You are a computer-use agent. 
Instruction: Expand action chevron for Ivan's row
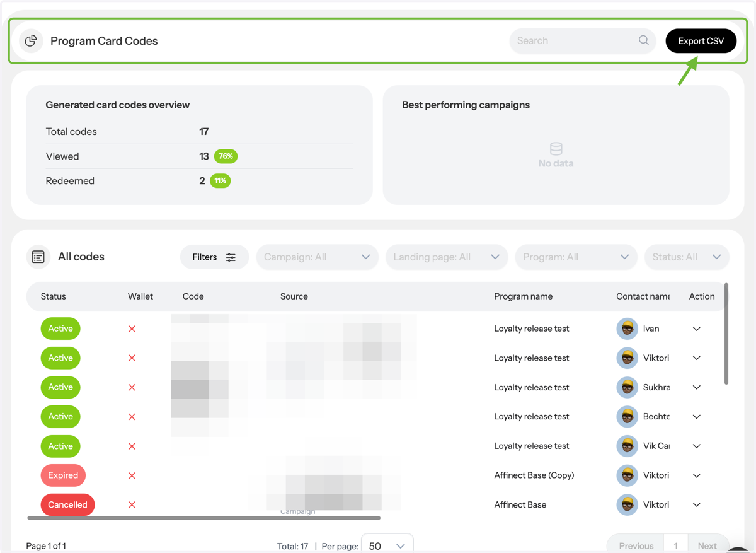coord(697,329)
